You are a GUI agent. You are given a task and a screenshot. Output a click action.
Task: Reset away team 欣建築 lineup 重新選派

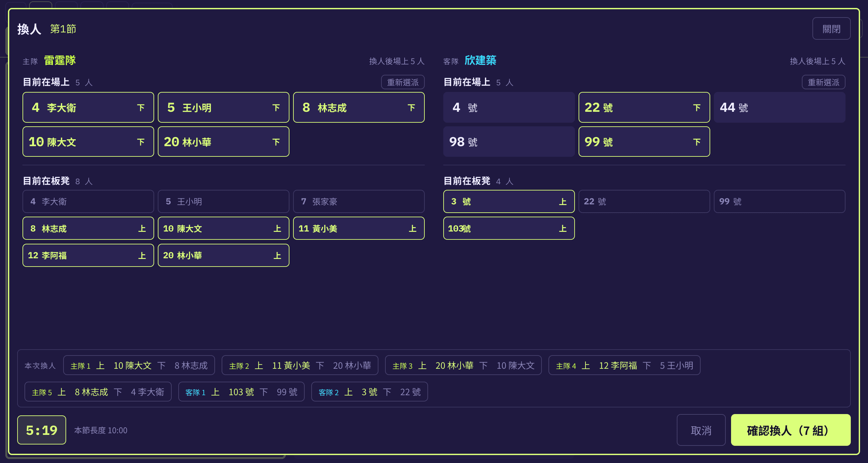coord(823,82)
